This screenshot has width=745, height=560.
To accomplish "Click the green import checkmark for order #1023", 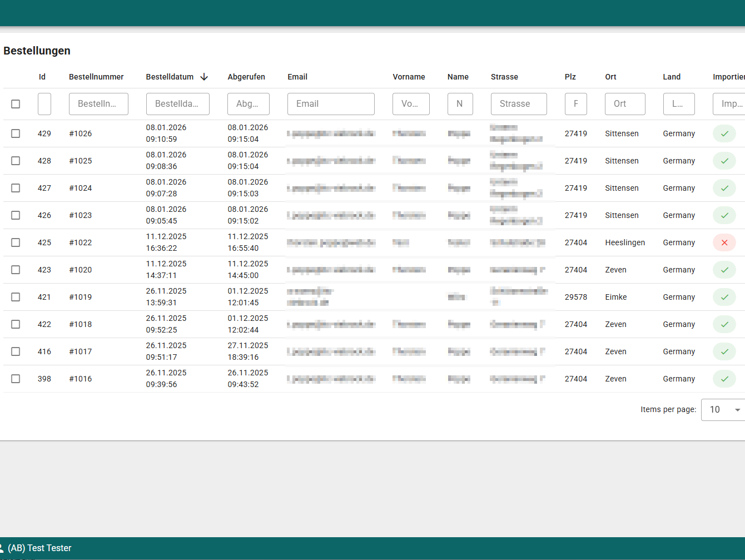I will point(724,215).
